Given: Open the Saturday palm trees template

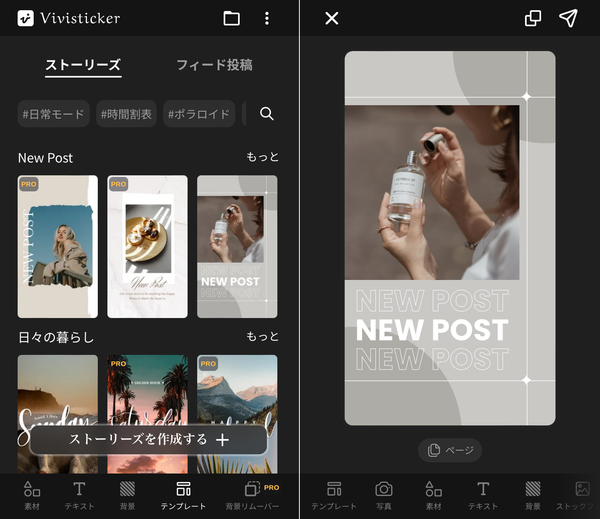Looking at the screenshot, I should [147, 388].
